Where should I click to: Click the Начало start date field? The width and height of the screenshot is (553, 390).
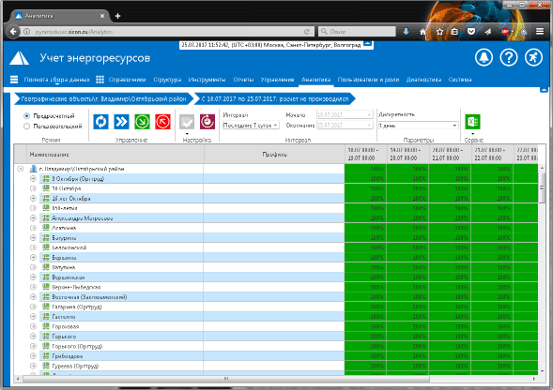tap(344, 115)
